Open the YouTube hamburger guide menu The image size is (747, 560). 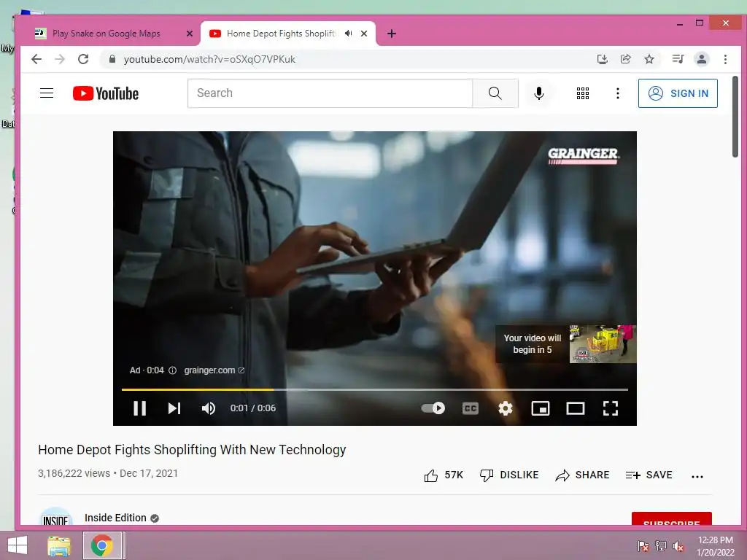tap(47, 93)
